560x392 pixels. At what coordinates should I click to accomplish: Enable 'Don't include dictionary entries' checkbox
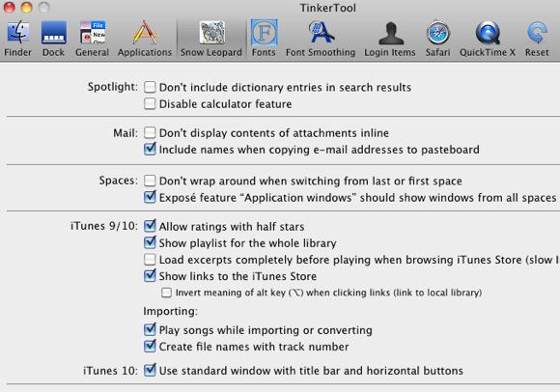[150, 87]
